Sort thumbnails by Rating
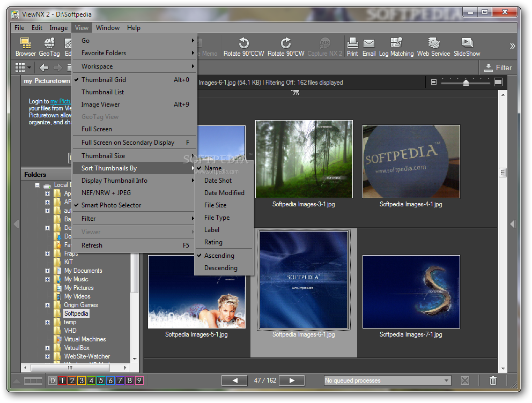This screenshot has width=532, height=403. tap(224, 242)
